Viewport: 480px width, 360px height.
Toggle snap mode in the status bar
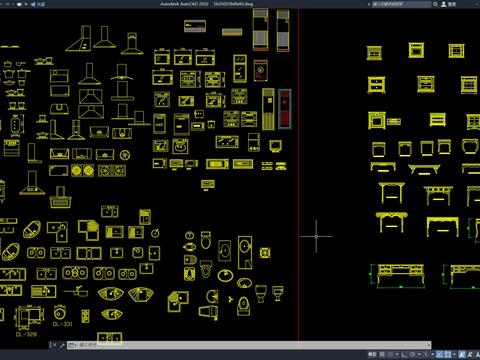[390, 354]
